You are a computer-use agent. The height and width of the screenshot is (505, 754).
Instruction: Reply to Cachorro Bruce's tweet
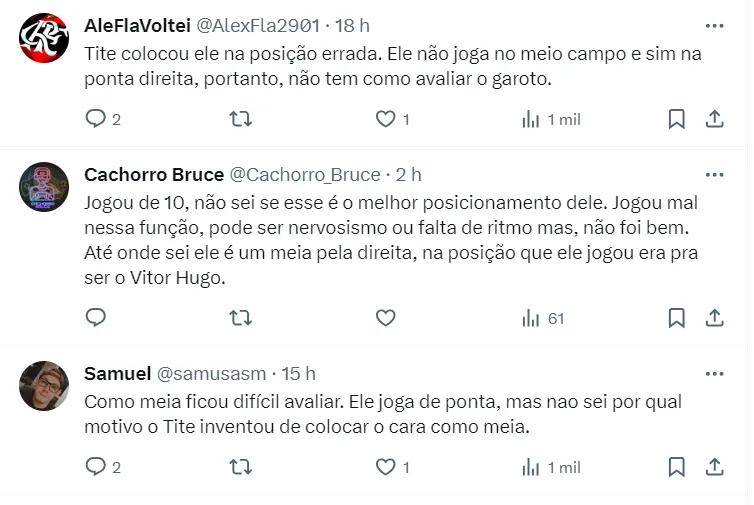click(96, 318)
